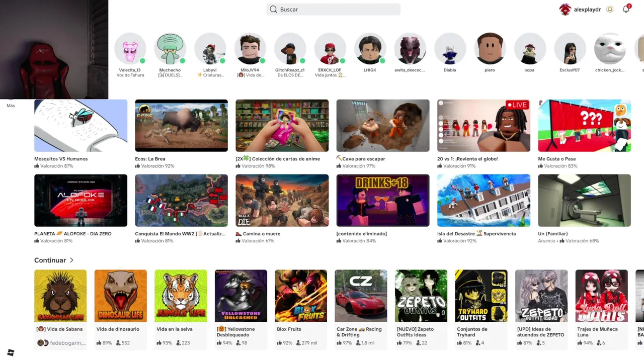The image size is (644, 362).
Task: Open Cava para escapar game
Action: tap(383, 126)
